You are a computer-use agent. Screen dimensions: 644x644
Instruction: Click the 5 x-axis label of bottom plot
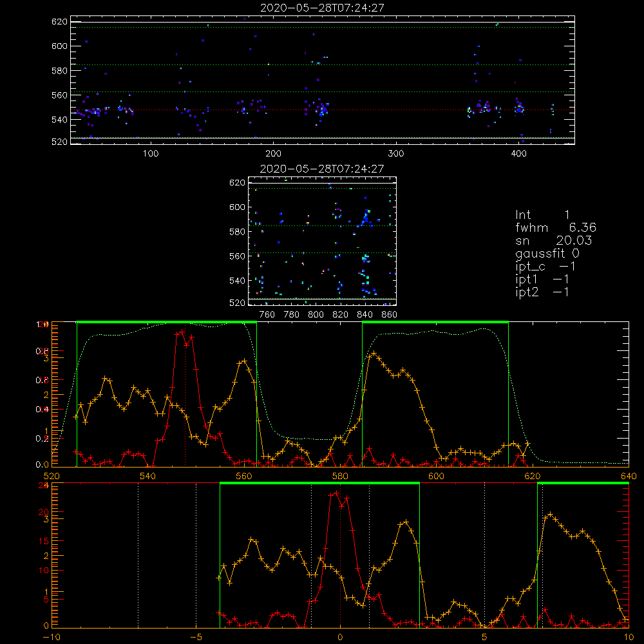(484, 637)
